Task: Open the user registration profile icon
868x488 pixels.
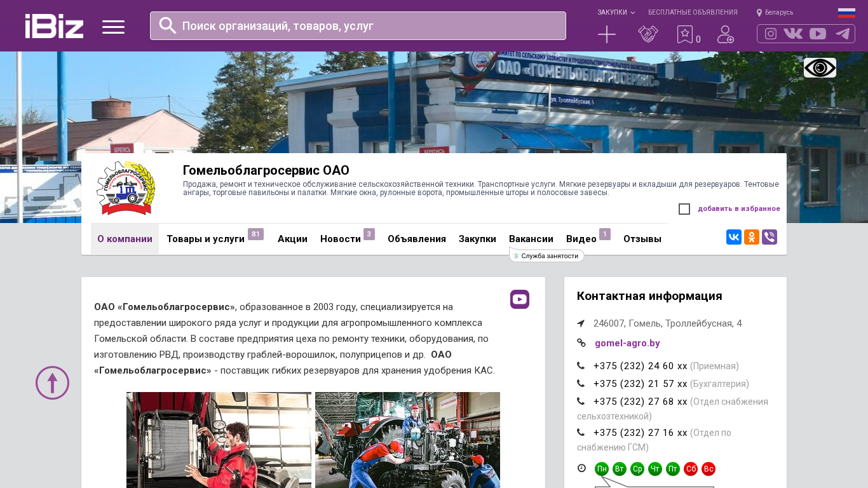Action: click(726, 34)
